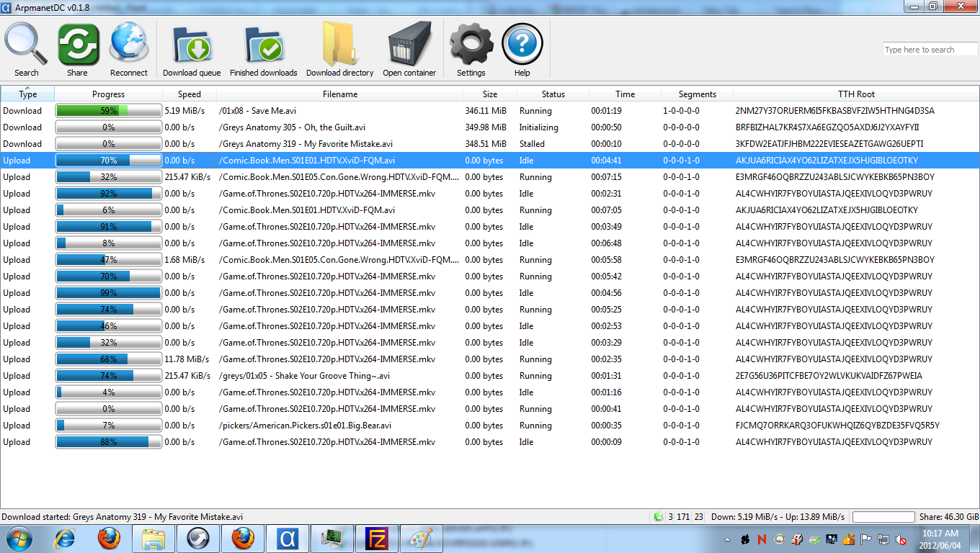Click the Open container icon

[409, 49]
